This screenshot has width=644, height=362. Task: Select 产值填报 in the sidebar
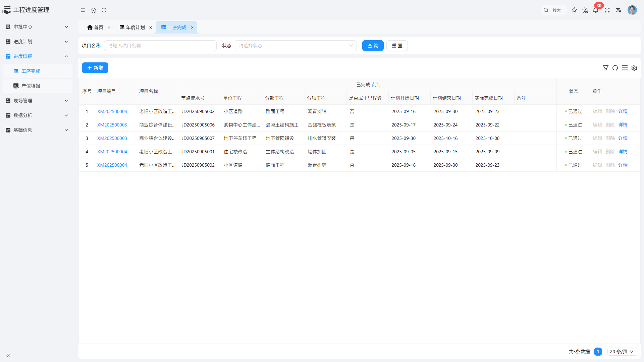coord(31,86)
